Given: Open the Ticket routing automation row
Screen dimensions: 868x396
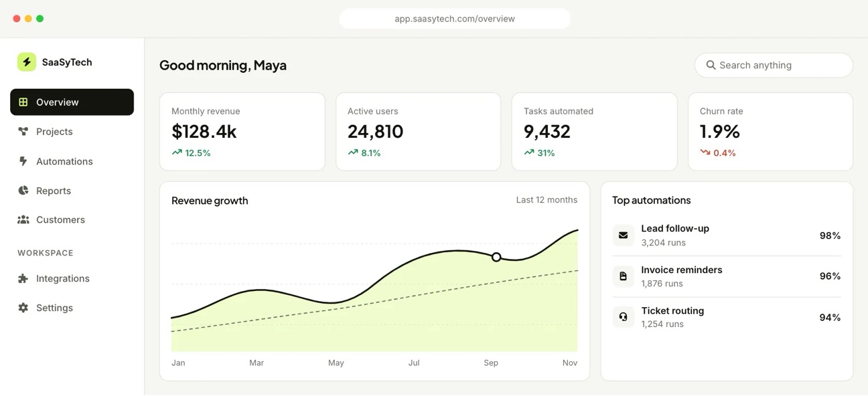Looking at the screenshot, I should [727, 317].
